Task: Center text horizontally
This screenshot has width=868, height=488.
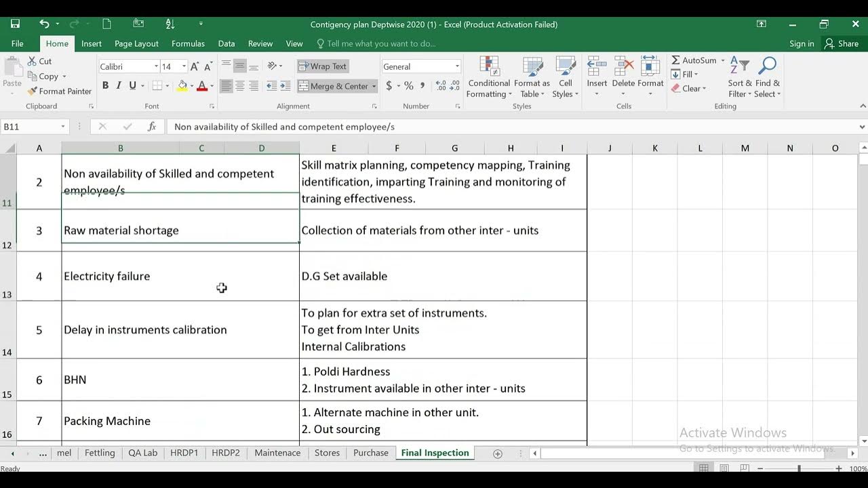Action: [x=240, y=86]
